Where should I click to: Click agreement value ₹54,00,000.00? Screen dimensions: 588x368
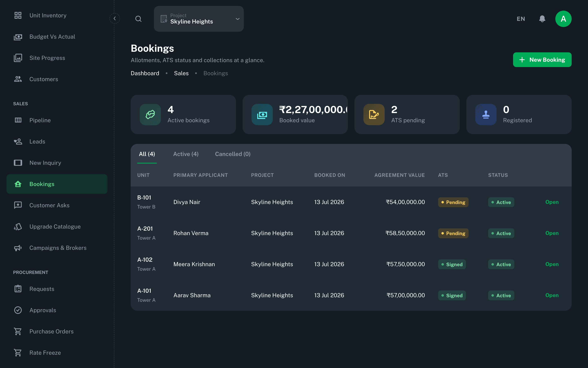click(x=405, y=202)
